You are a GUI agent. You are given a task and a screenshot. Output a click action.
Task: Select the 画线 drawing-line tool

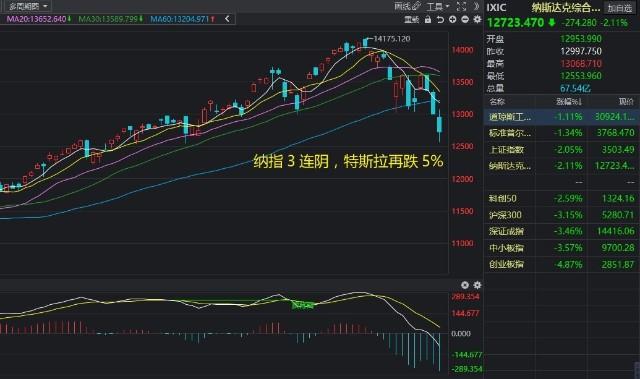[407, 6]
